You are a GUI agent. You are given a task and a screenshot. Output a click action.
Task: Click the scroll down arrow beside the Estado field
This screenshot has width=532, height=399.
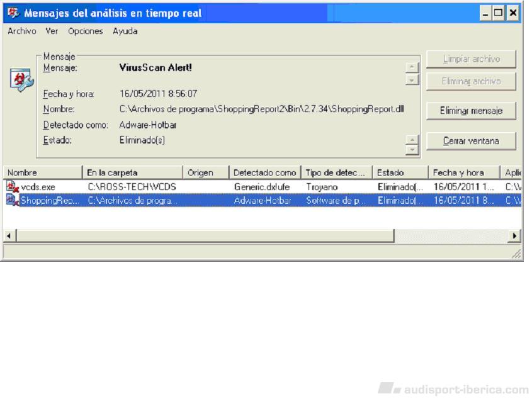(x=412, y=150)
